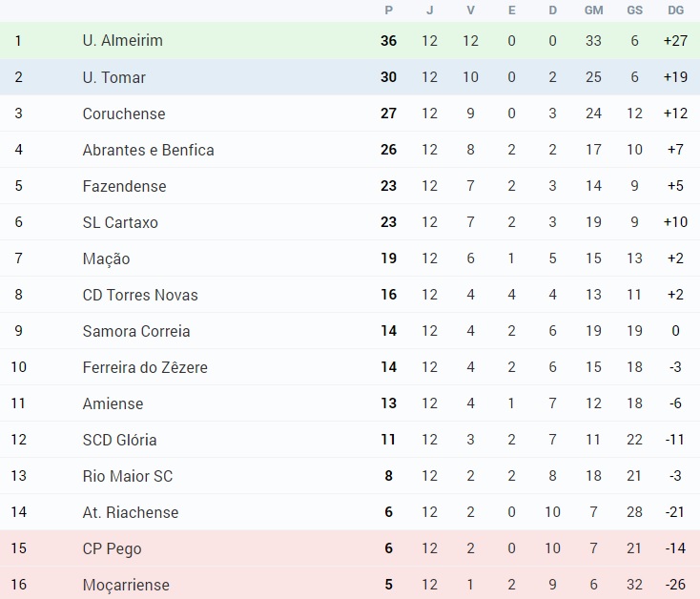Open Fazendense team page

point(124,186)
